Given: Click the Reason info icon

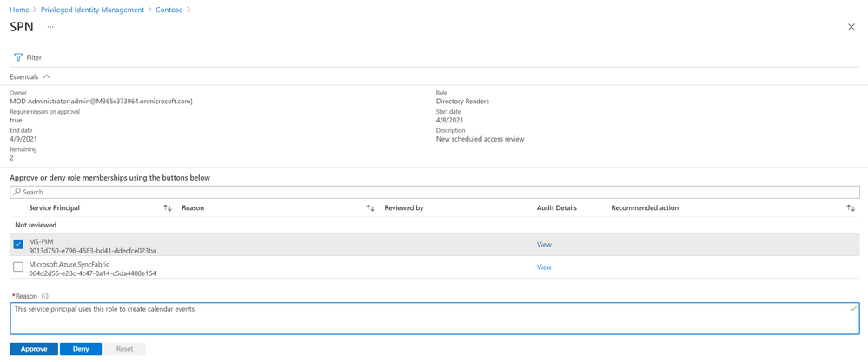Looking at the screenshot, I should [45, 296].
